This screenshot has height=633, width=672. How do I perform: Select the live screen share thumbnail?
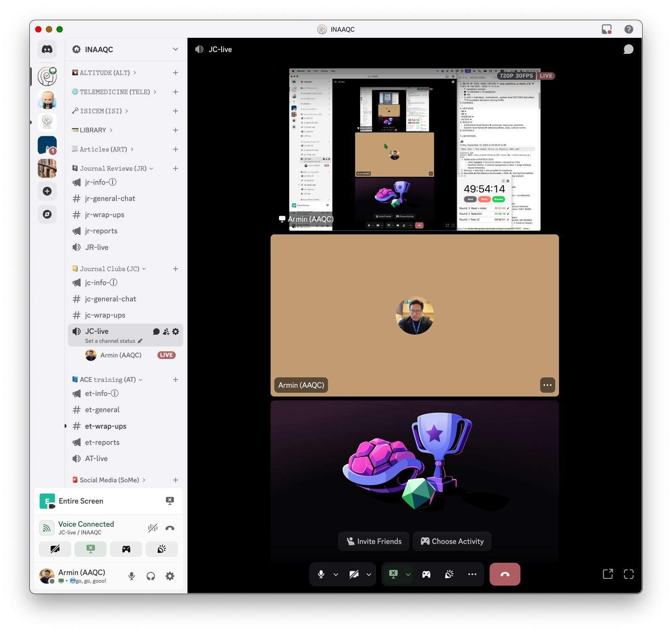click(415, 149)
